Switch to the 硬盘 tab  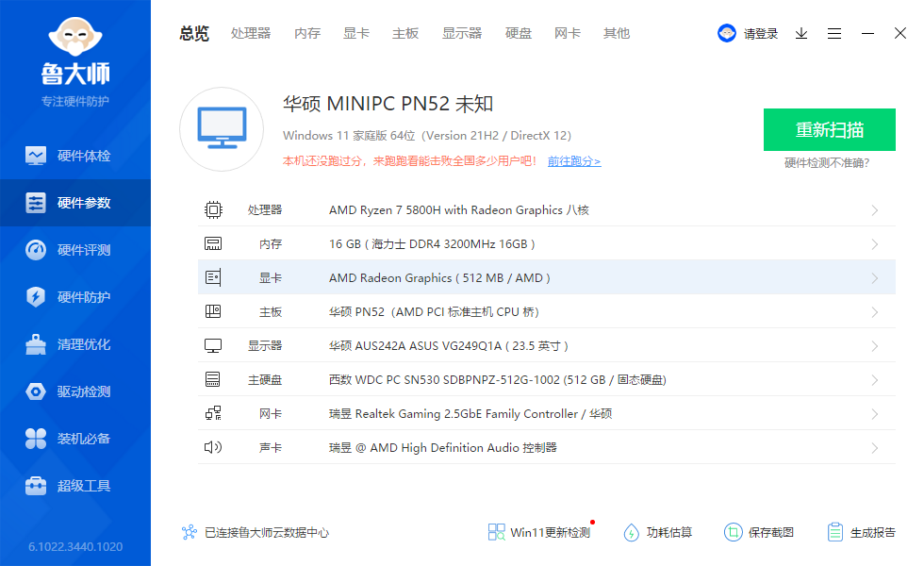[x=519, y=32]
